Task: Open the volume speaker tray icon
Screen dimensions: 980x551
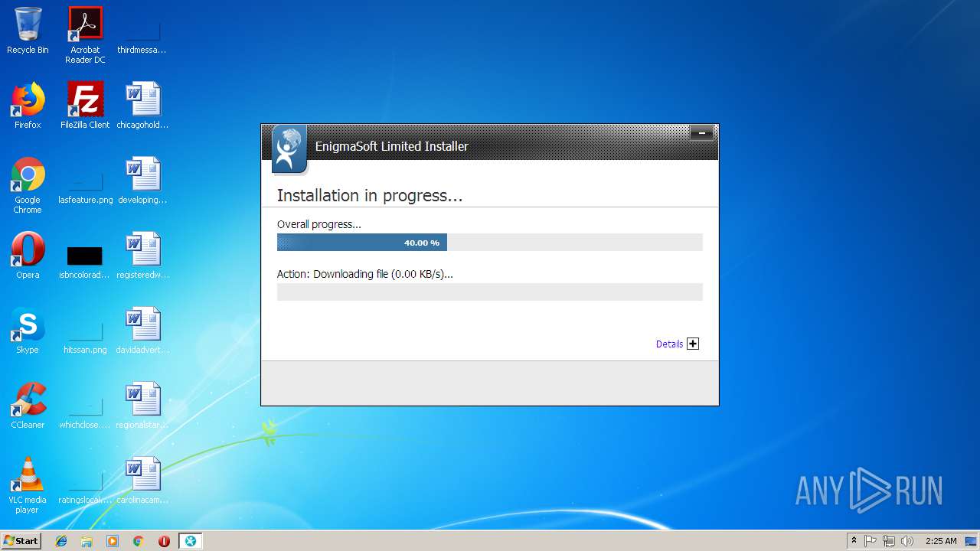Action: pyautogui.click(x=907, y=541)
